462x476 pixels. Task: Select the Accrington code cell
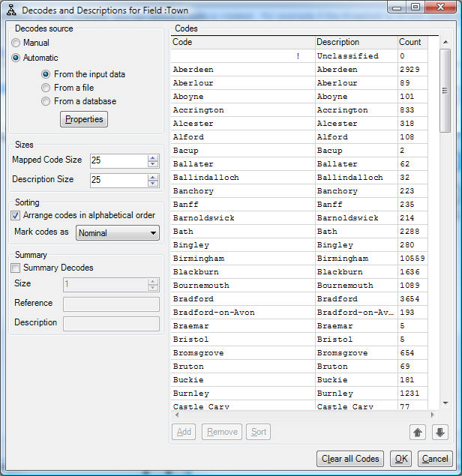coord(243,110)
